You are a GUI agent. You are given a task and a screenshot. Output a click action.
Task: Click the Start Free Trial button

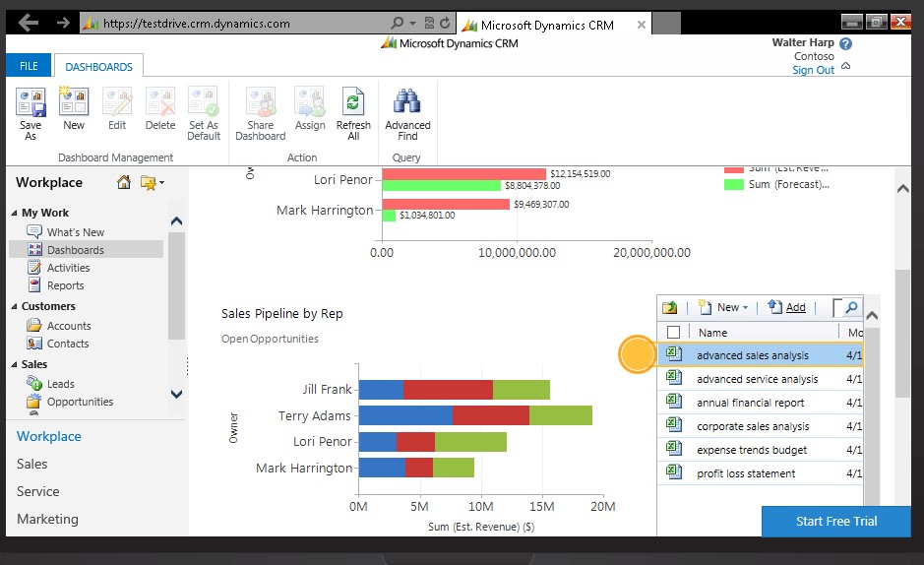[x=835, y=522]
